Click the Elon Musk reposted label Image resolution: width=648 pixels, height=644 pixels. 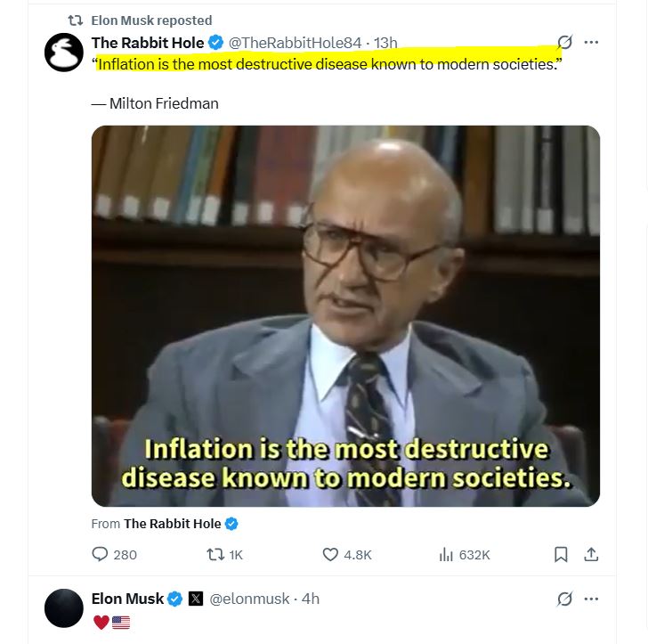pyautogui.click(x=151, y=20)
